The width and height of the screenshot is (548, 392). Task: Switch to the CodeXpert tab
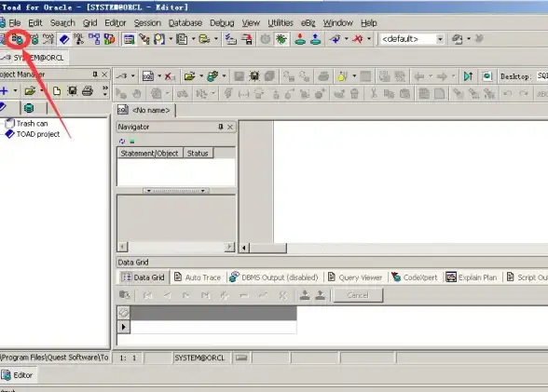tap(415, 277)
